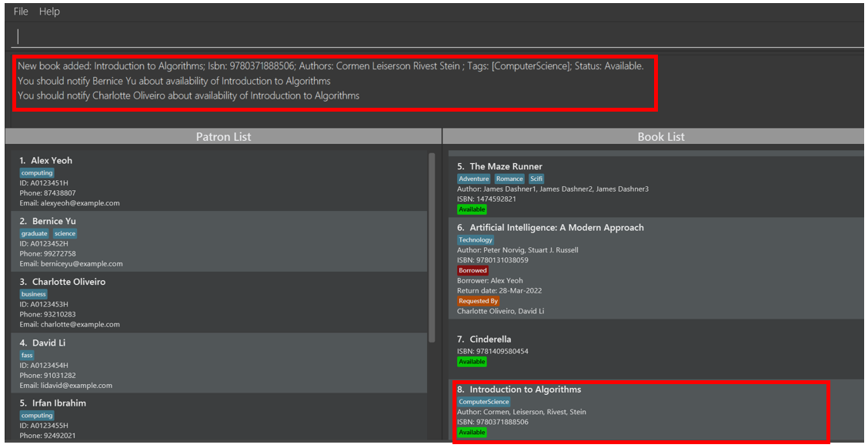Select patron Bernice Yu
Image resolution: width=868 pixels, height=448 pixels.
point(219,242)
